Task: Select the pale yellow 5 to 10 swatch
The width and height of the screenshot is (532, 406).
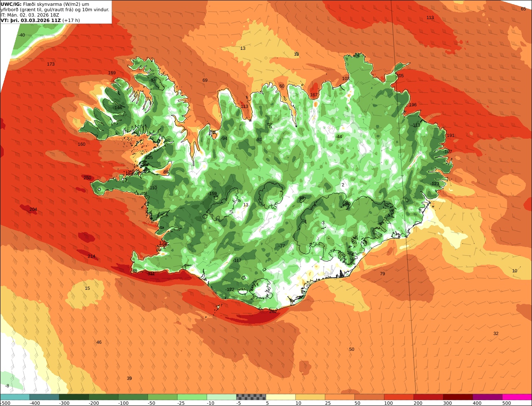Action: click(x=281, y=397)
